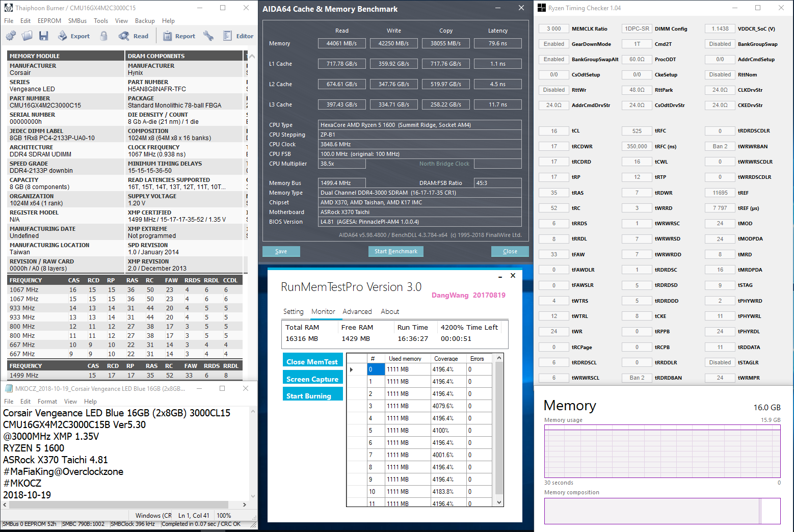
Task: Click Export in Thaiphoon Burner toolbar
Action: click(x=74, y=36)
